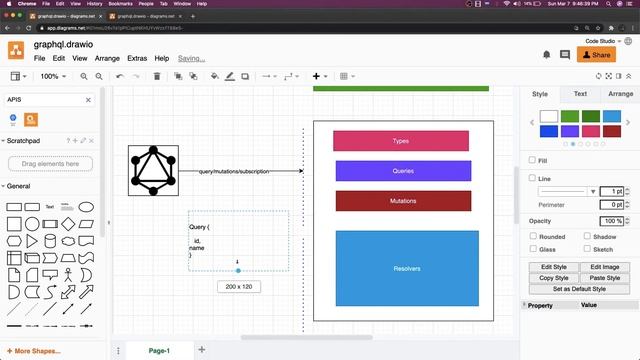Collapse the toolbar with double chevron icon

pos(629,76)
